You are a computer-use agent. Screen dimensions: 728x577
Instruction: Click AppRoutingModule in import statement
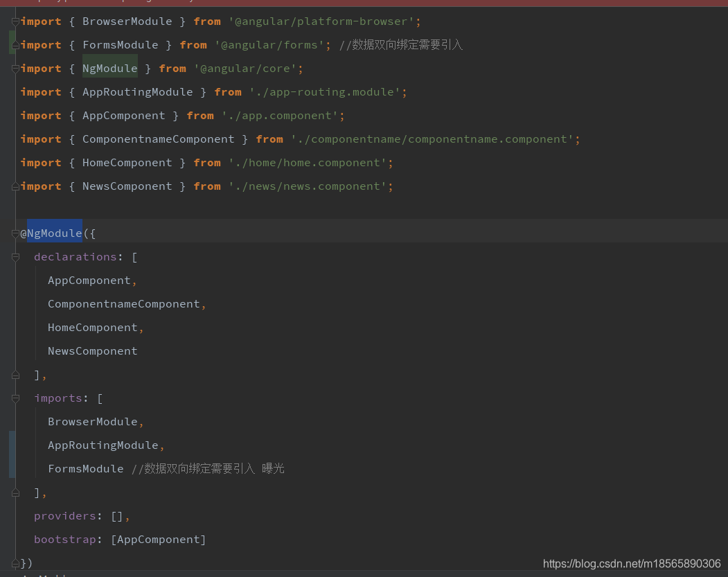pyautogui.click(x=137, y=92)
